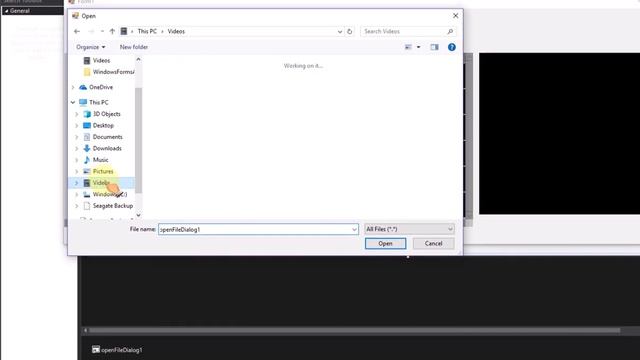Open the Downloads folder
The image size is (640, 360).
pyautogui.click(x=107, y=149)
